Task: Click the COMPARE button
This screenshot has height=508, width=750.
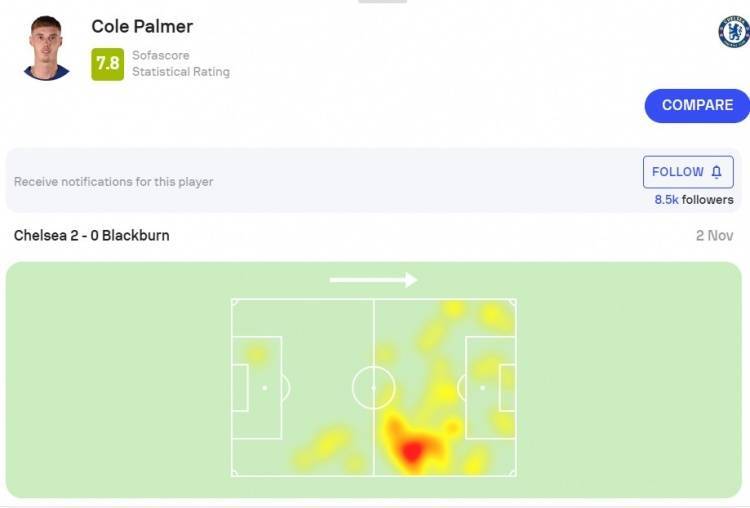Action: pyautogui.click(x=697, y=106)
